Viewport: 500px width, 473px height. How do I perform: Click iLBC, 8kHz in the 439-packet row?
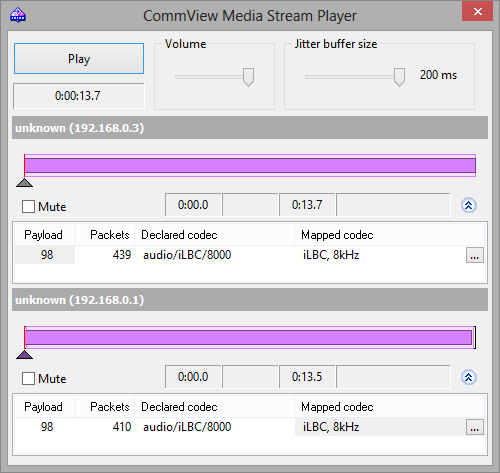[331, 255]
